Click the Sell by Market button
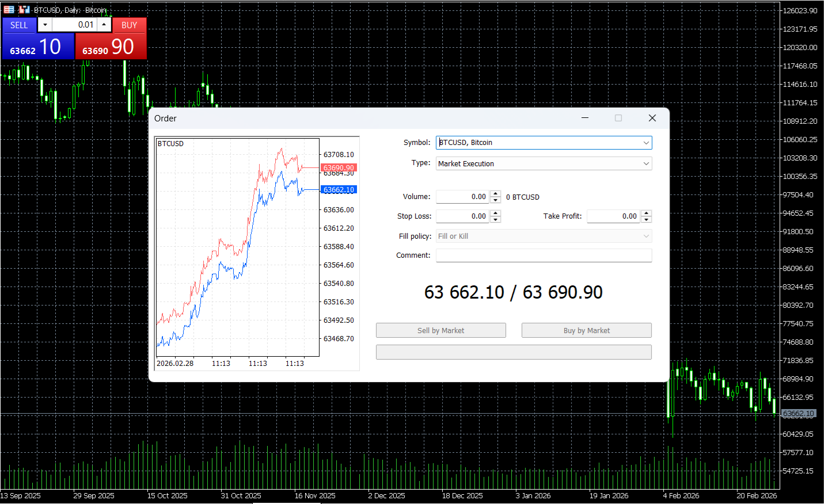The height and width of the screenshot is (504, 825). (x=441, y=330)
